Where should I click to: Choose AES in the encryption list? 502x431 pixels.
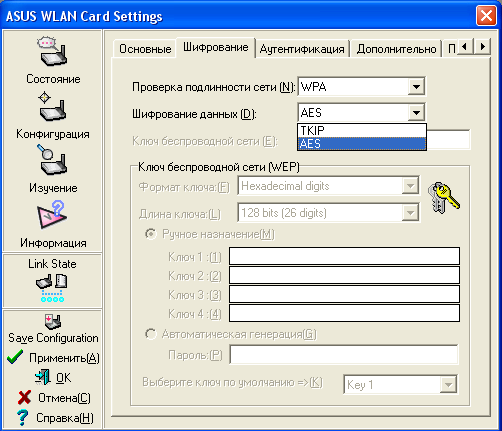click(x=362, y=144)
